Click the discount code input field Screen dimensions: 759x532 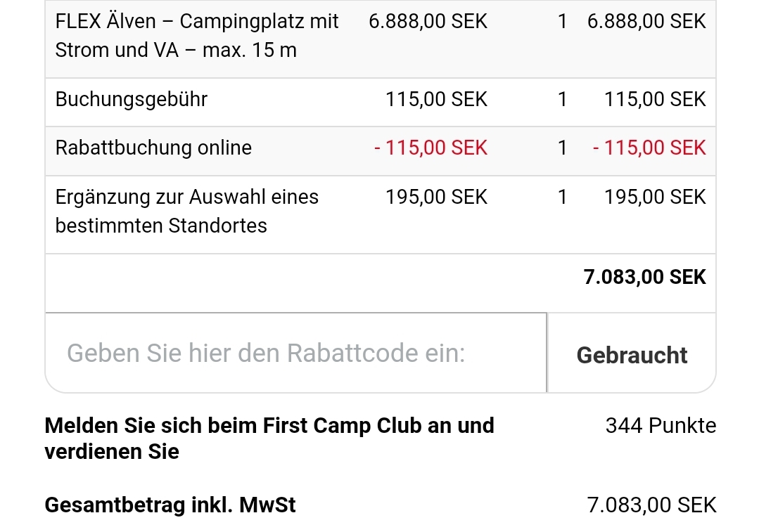point(295,353)
